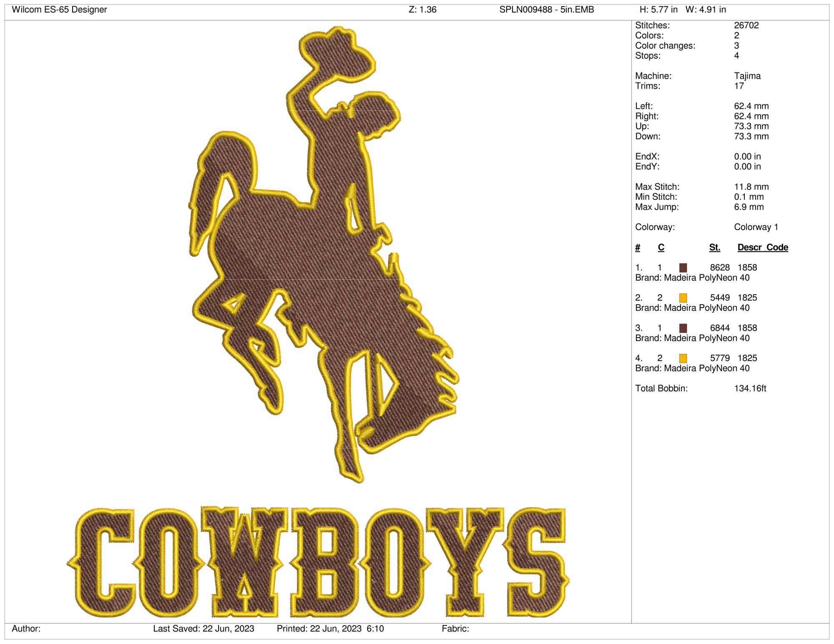Click stitch count '6844' in row 3
Screen dimensions: 834x644
coord(720,328)
